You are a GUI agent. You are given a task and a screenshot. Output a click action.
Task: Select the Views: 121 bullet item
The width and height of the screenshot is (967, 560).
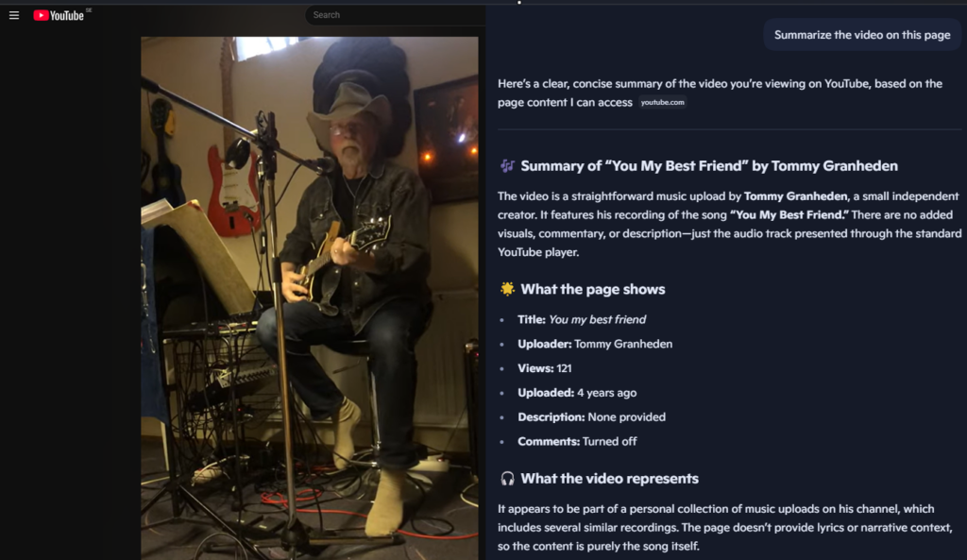point(545,368)
